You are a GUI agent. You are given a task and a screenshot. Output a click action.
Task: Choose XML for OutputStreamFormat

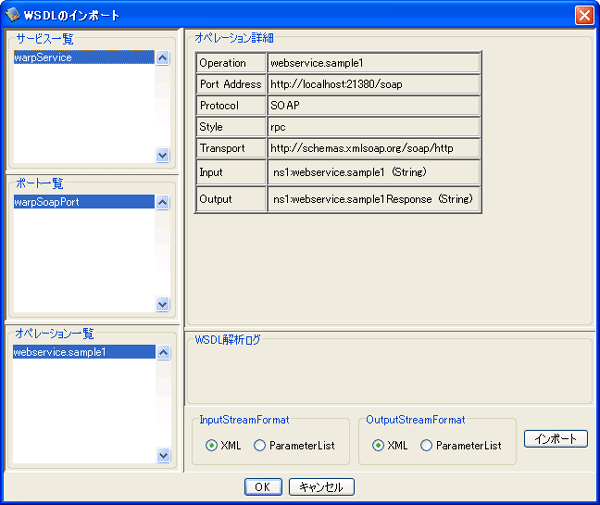(379, 446)
